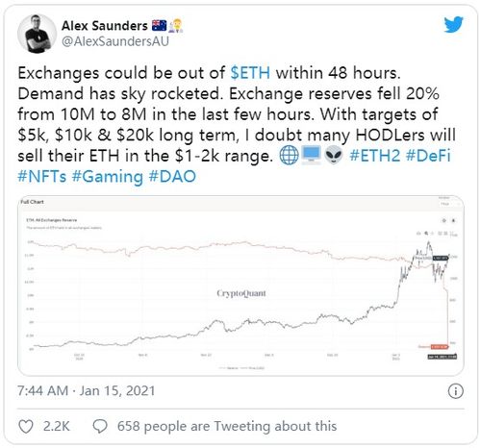View the 658 people Tweeting about this
Screen dimensions: 480x448
point(227,427)
